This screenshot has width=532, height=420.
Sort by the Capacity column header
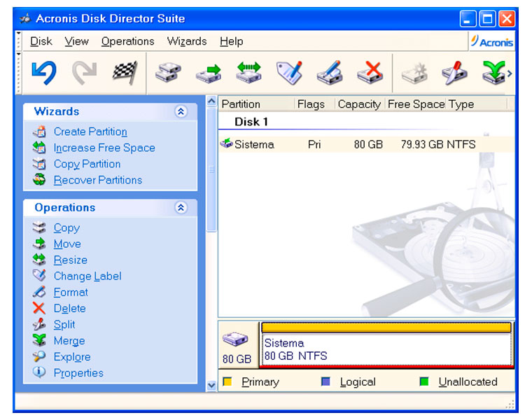(x=360, y=104)
